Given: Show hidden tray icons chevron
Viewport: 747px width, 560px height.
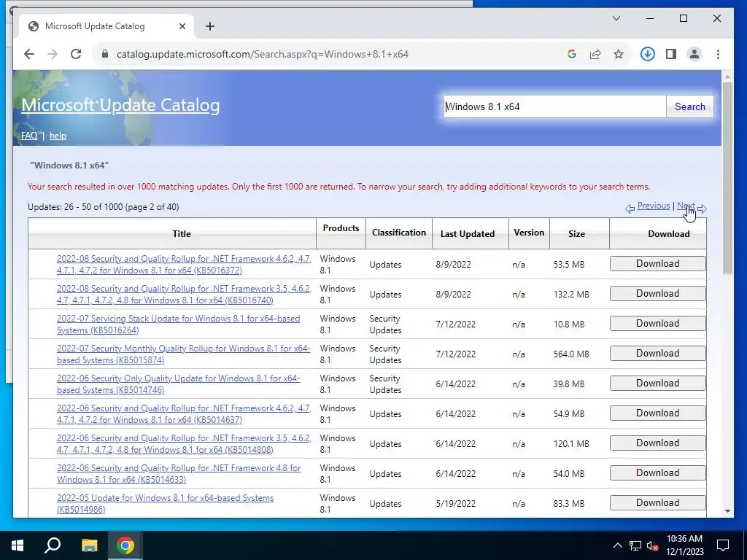Looking at the screenshot, I should pyautogui.click(x=617, y=545).
